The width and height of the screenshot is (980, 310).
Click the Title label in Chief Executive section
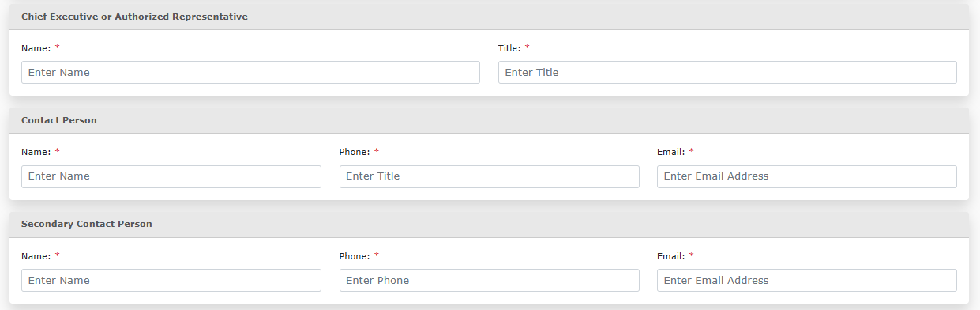pyautogui.click(x=509, y=48)
